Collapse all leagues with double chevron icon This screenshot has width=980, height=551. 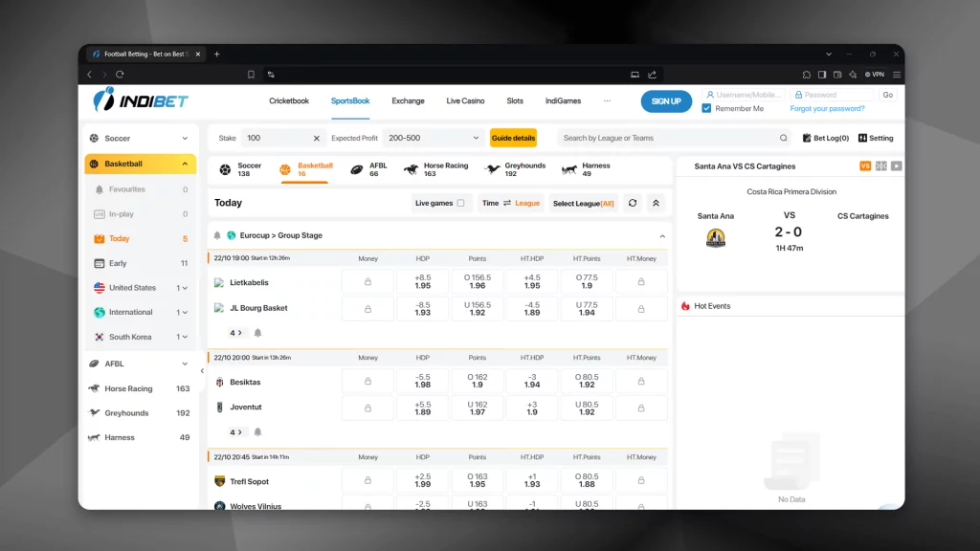point(656,203)
